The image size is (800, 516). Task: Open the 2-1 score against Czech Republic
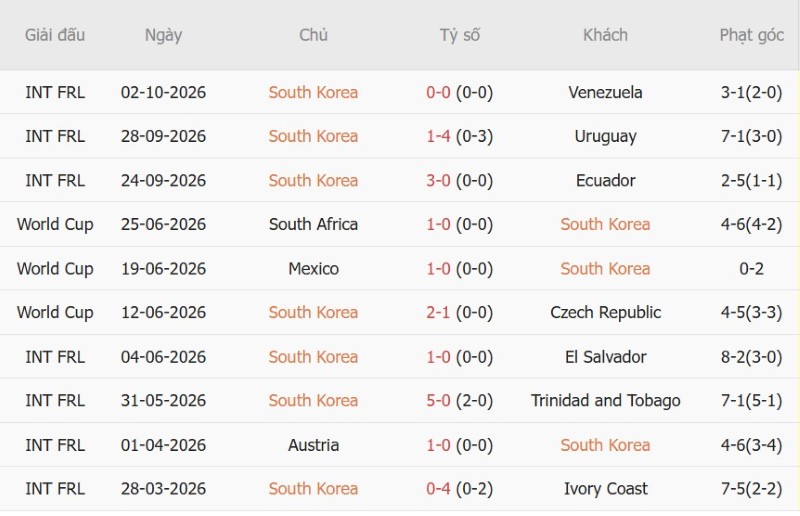pyautogui.click(x=438, y=312)
